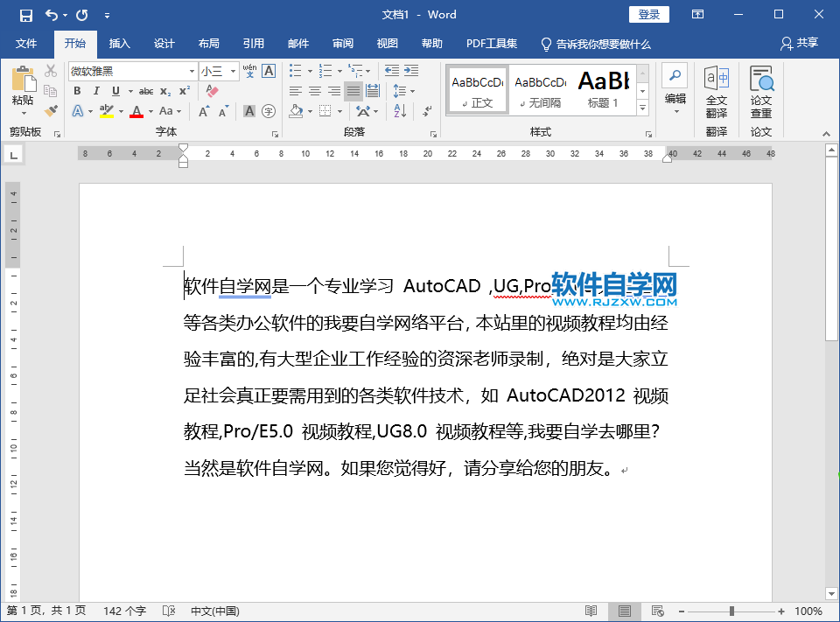This screenshot has width=840, height=622.
Task: Increase font size with grow icon
Action: [204, 111]
